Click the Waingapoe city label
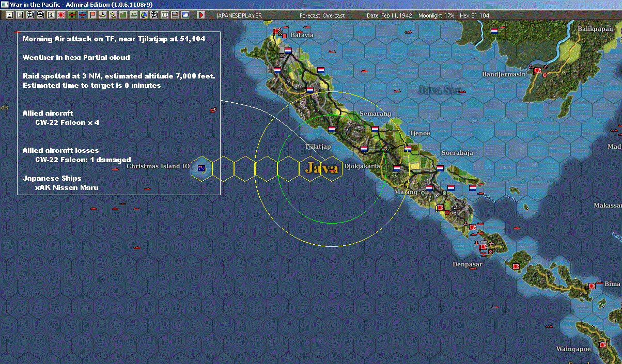 point(573,349)
